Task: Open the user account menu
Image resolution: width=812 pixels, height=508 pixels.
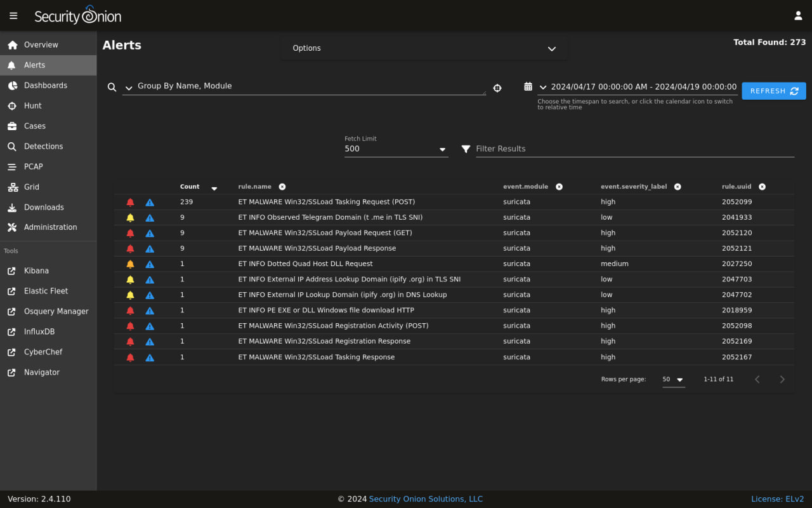Action: [798, 16]
